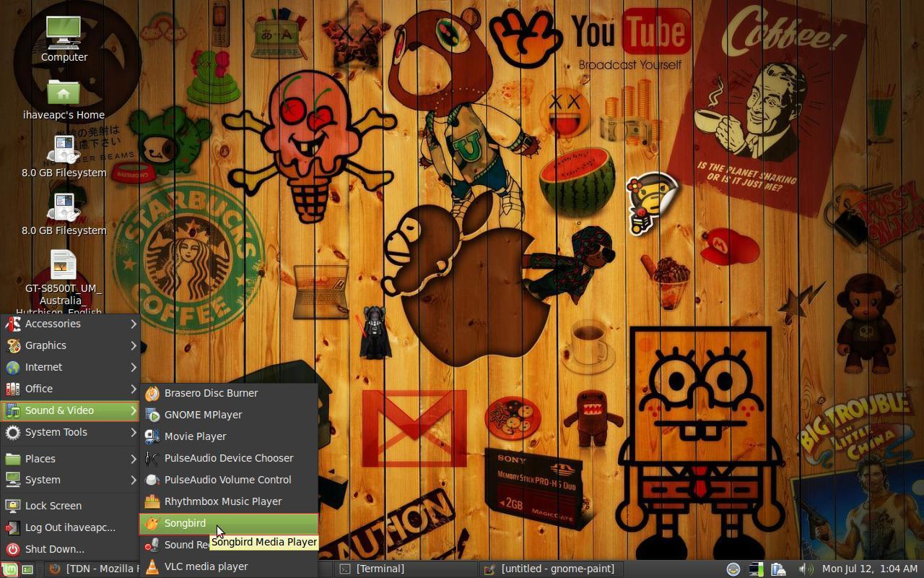Click the Graphics category icon
Image resolution: width=924 pixels, height=578 pixels.
click(x=12, y=345)
